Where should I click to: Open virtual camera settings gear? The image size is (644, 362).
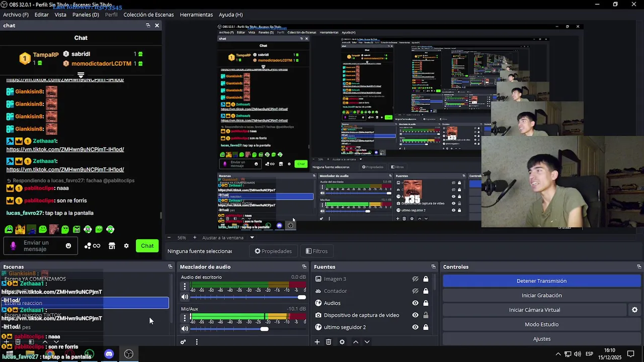point(634,310)
